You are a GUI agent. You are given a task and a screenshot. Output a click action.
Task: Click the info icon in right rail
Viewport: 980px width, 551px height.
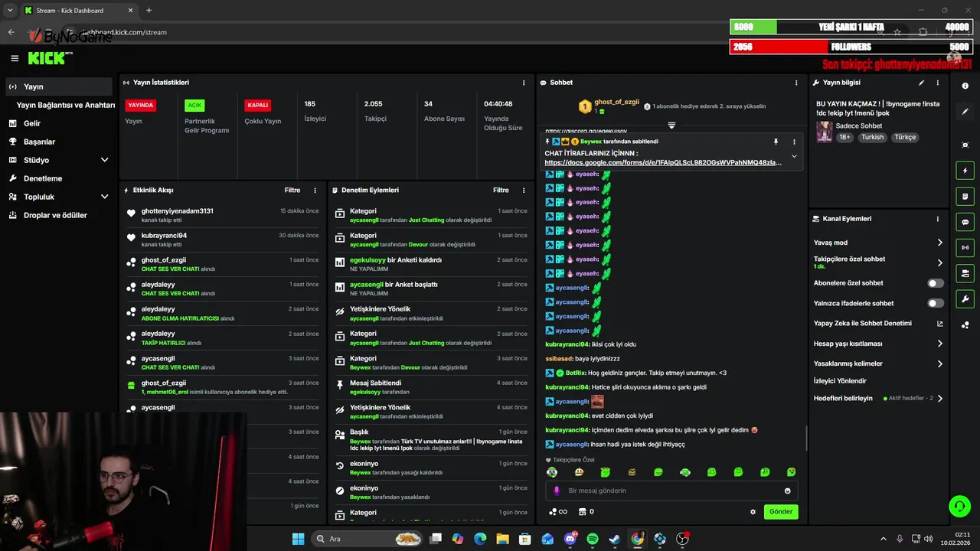coord(965,86)
